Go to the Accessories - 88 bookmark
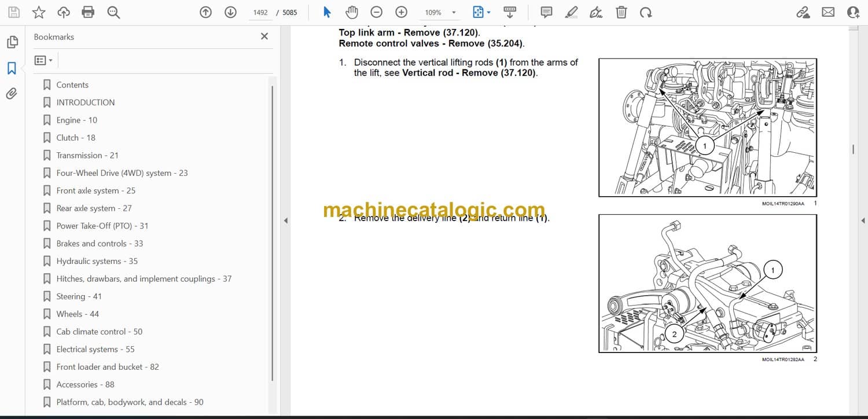868x419 pixels. coord(86,385)
